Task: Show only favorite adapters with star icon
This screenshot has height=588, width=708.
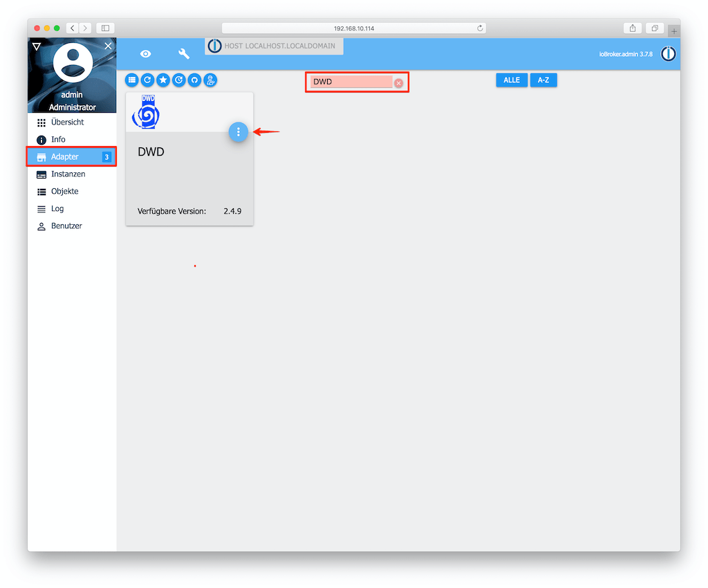Action: [x=163, y=80]
